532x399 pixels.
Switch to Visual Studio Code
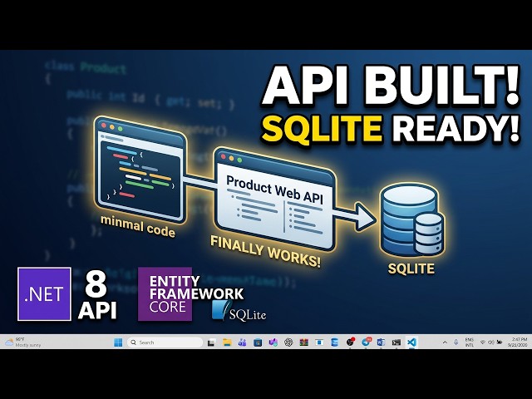pyautogui.click(x=411, y=342)
